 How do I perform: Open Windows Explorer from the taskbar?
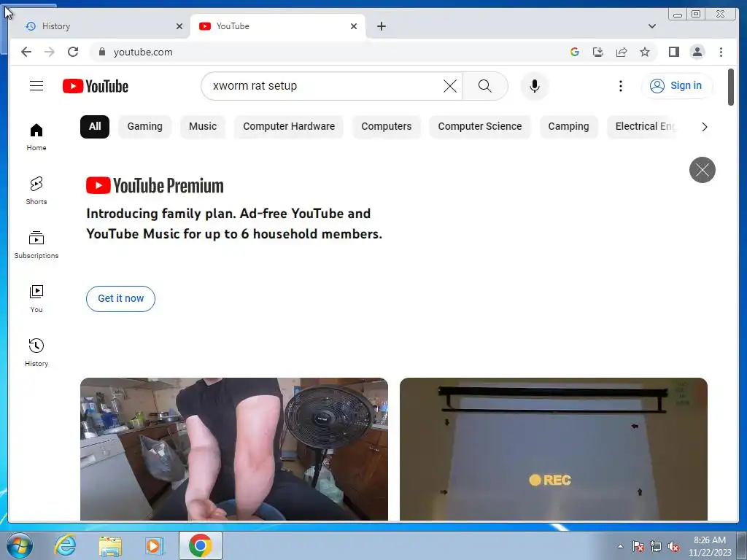click(x=110, y=545)
